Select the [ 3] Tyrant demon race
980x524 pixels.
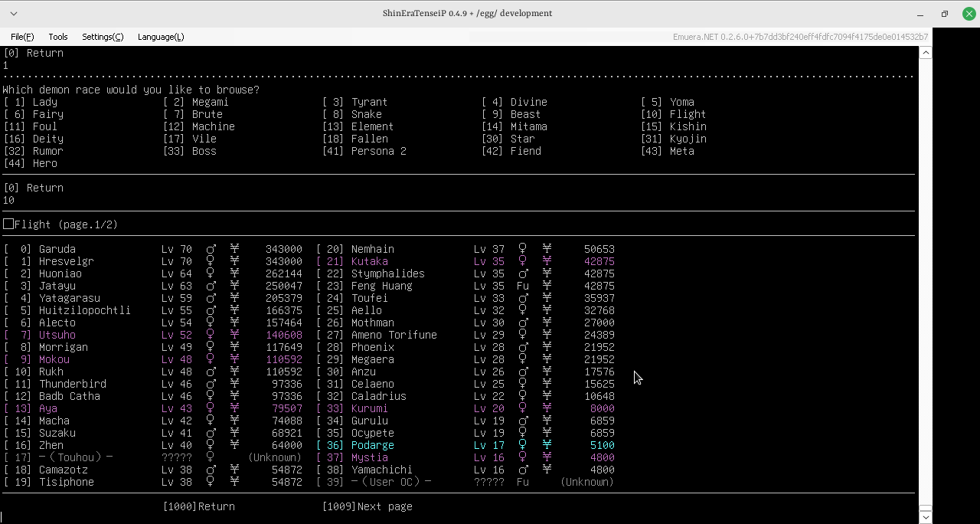click(355, 102)
